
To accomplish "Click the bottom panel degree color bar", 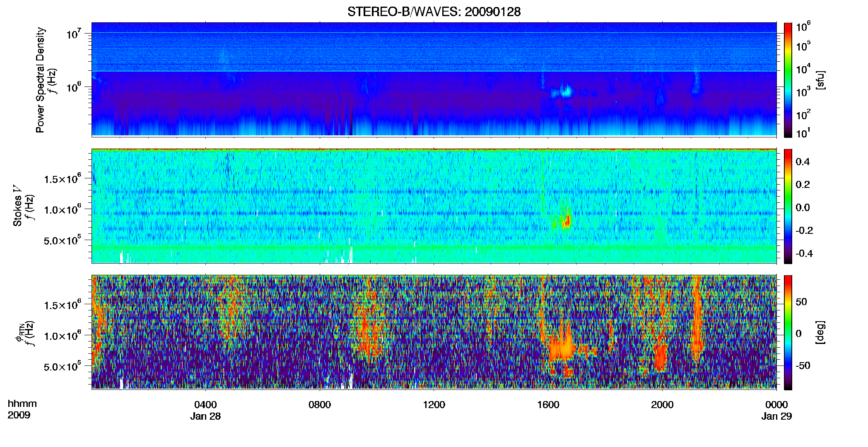I will pos(788,332).
